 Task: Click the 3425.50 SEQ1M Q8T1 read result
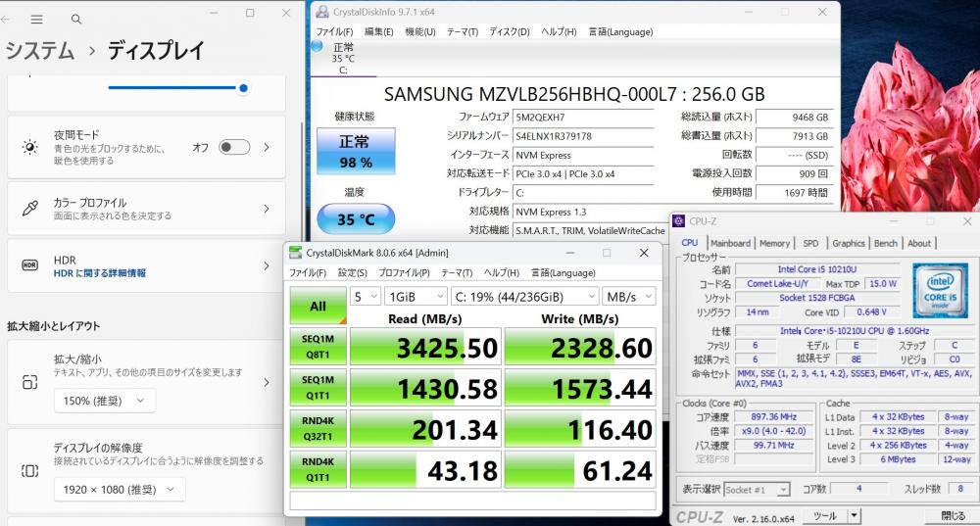(425, 347)
